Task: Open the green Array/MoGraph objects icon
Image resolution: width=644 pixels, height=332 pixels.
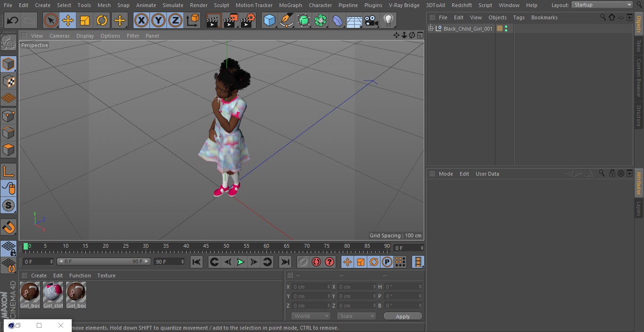Action: click(321, 20)
